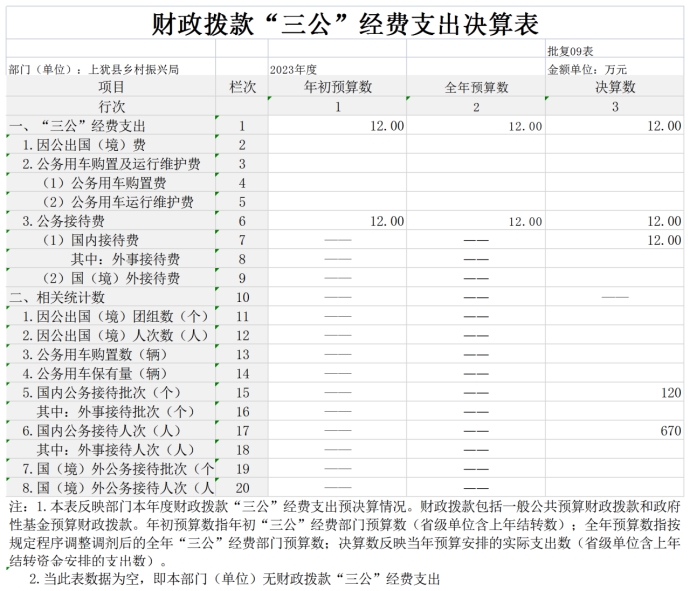Click the 3.公务接待费 row label
691x591 pixels.
64,221
